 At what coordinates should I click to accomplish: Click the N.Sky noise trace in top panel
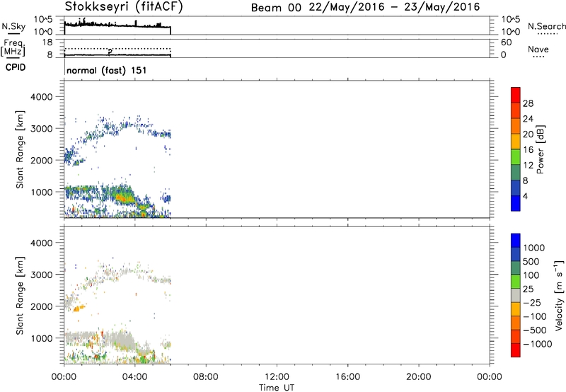point(117,25)
